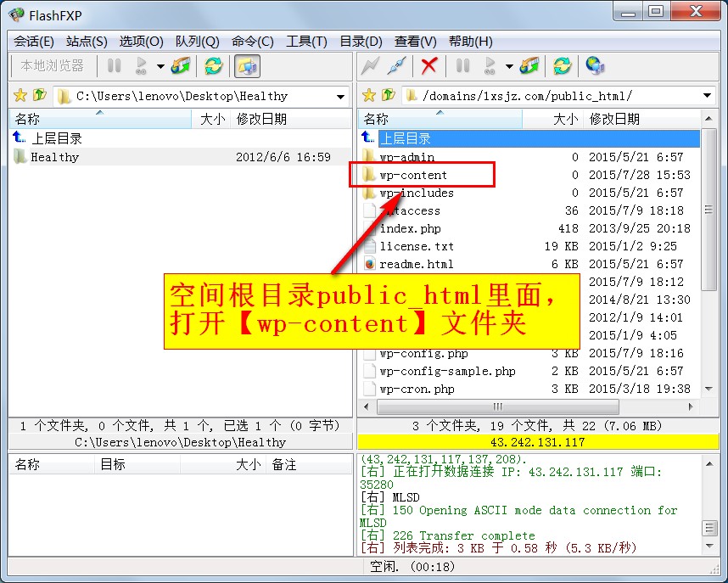Click the remote list vertical scrollbar thumb
Screen dimensions: 728x583
(x=708, y=210)
